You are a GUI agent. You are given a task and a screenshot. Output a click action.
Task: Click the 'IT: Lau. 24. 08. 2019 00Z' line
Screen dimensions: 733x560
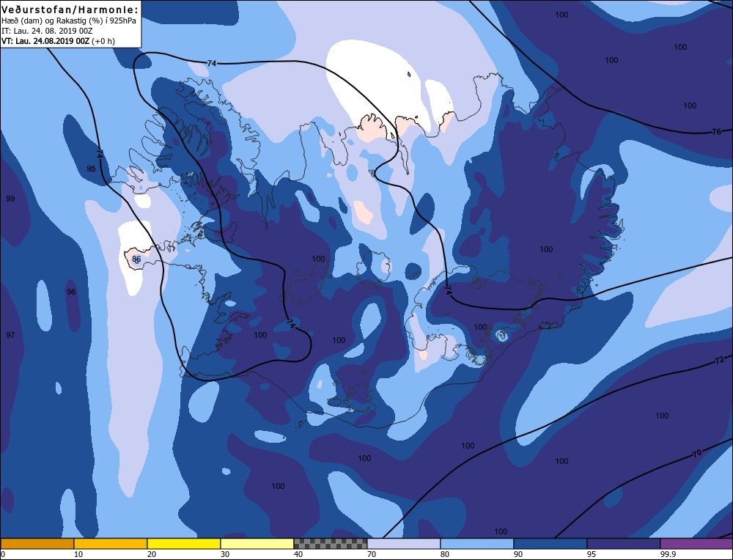pyautogui.click(x=47, y=31)
